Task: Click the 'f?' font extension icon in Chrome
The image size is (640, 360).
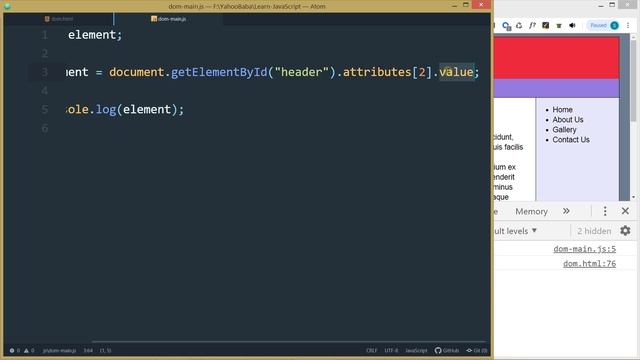Action: click(532, 25)
